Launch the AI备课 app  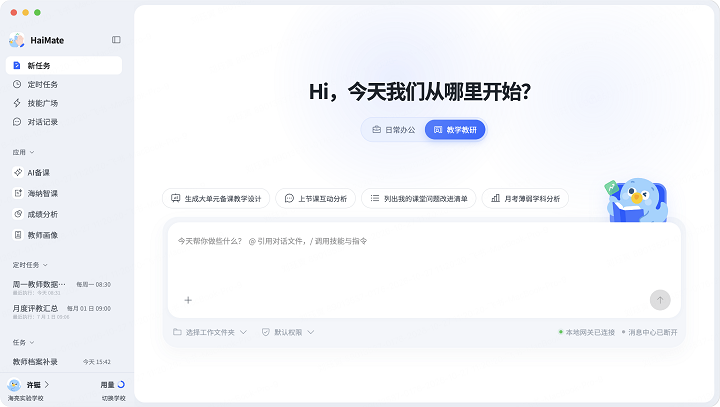coord(31,173)
